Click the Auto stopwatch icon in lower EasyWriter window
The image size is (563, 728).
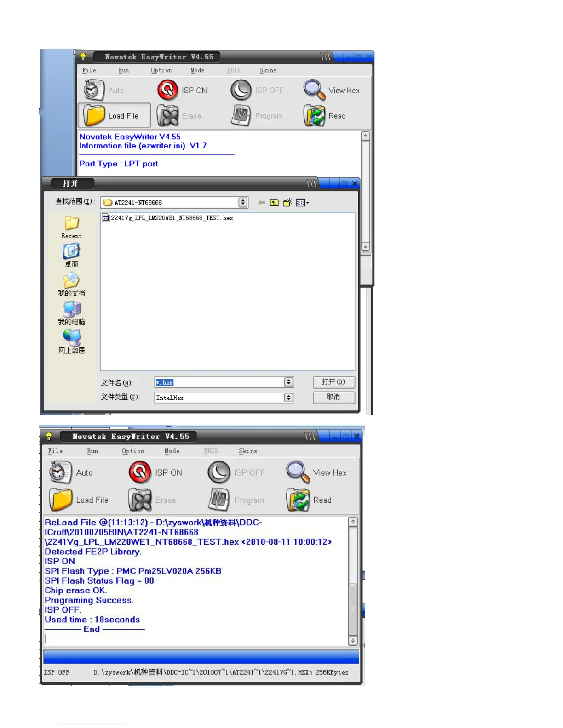pos(61,472)
